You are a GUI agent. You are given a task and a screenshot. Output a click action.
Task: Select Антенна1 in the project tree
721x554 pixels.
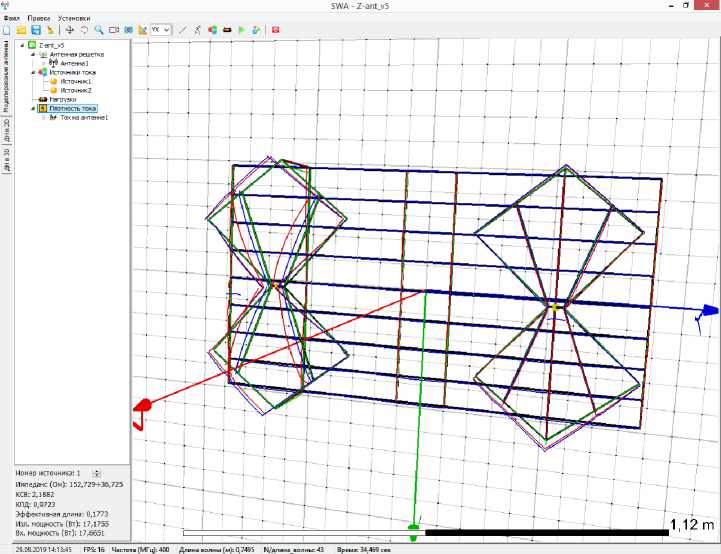coord(75,64)
